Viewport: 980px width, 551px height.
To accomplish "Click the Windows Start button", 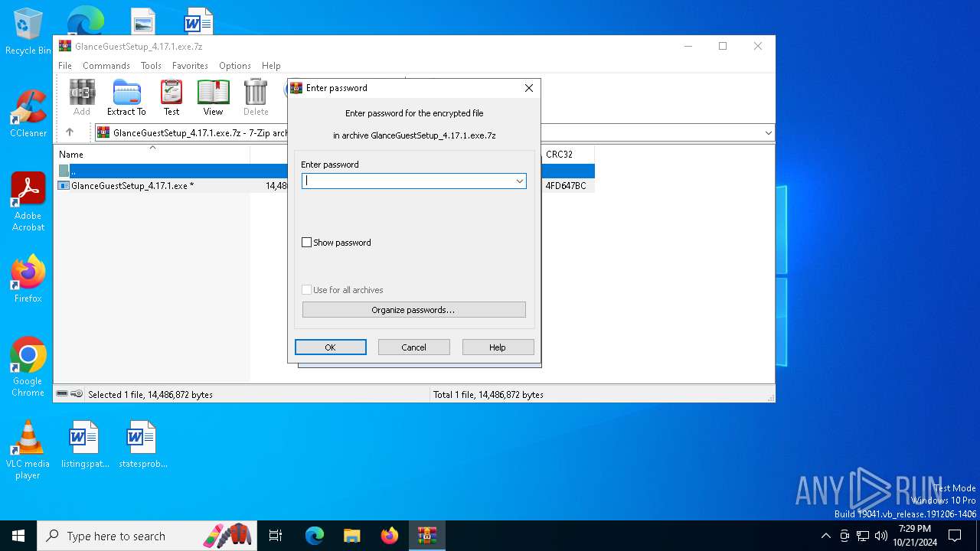I will pyautogui.click(x=18, y=536).
